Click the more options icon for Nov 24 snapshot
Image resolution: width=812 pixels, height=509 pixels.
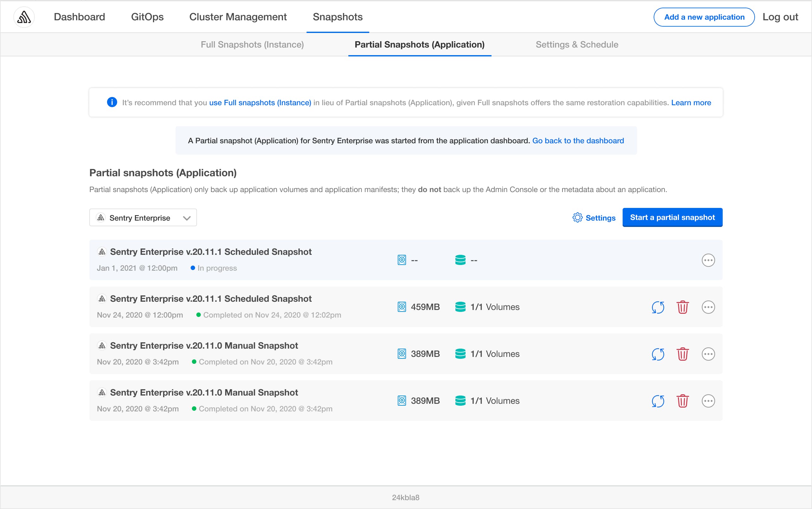(708, 307)
